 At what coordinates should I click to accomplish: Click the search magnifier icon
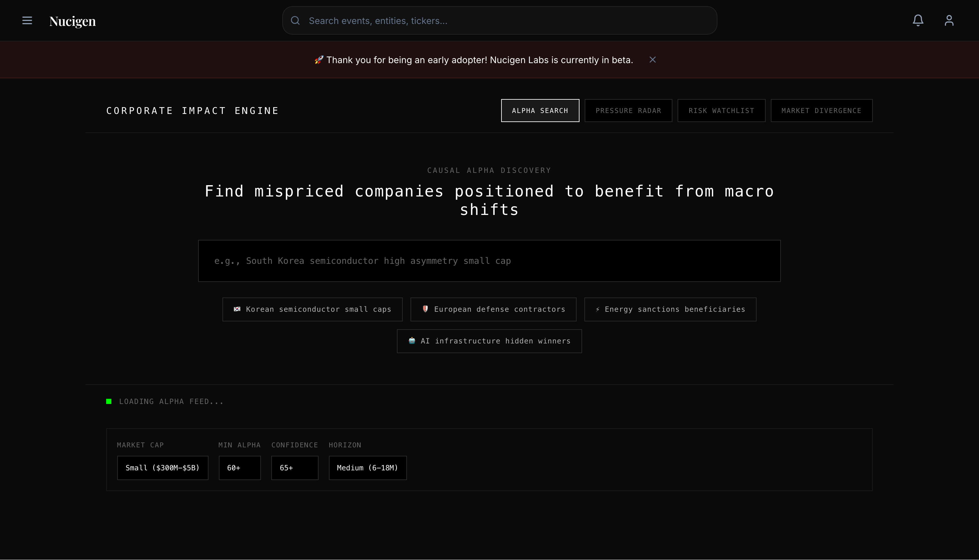pyautogui.click(x=296, y=20)
